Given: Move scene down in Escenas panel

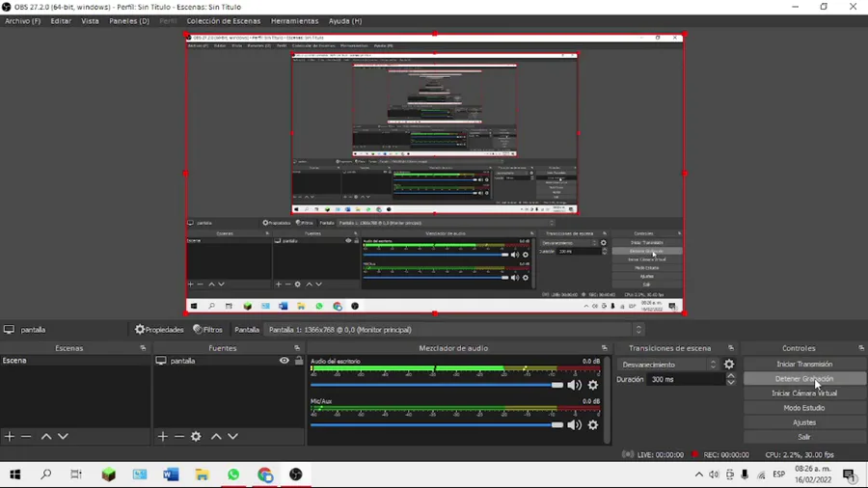Looking at the screenshot, I should click(x=63, y=437).
